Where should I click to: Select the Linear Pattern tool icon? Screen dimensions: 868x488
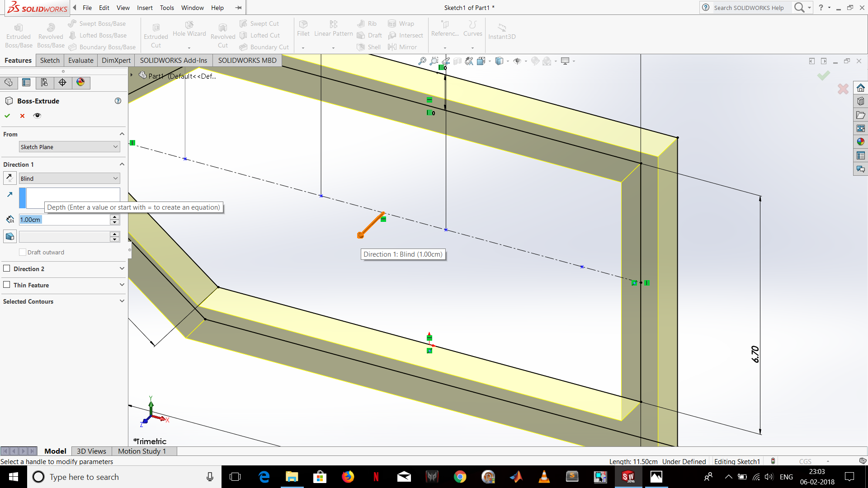point(333,24)
